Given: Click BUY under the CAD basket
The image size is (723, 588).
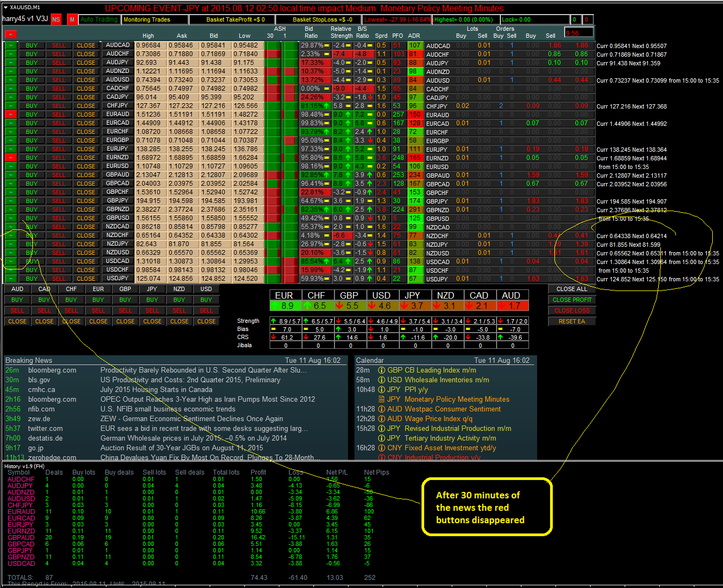Looking at the screenshot, I should point(44,300).
